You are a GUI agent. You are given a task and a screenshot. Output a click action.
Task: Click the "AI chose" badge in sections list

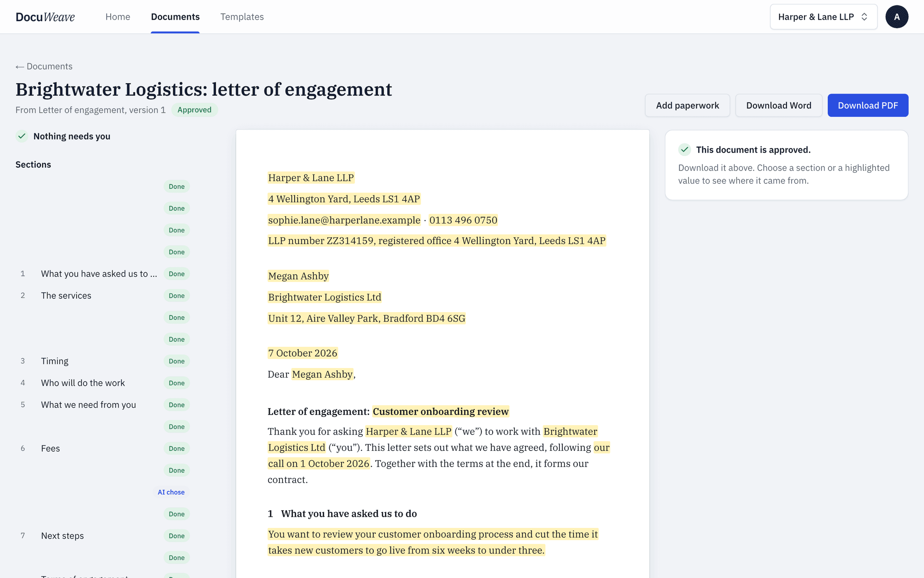coord(171,492)
